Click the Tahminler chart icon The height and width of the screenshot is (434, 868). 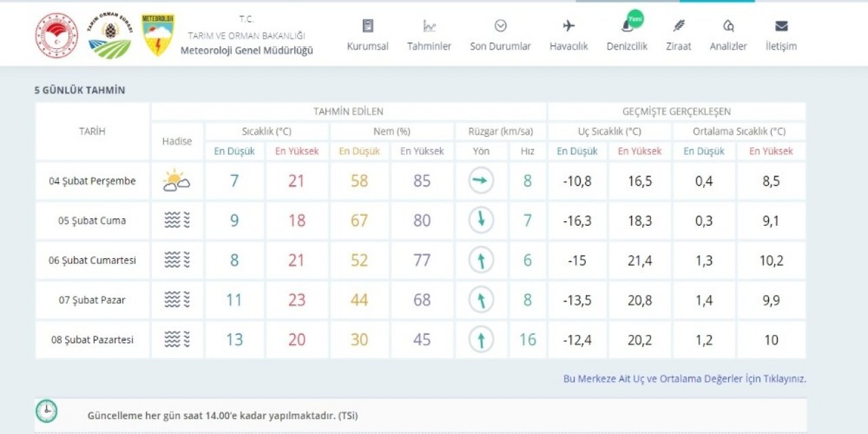click(x=429, y=26)
